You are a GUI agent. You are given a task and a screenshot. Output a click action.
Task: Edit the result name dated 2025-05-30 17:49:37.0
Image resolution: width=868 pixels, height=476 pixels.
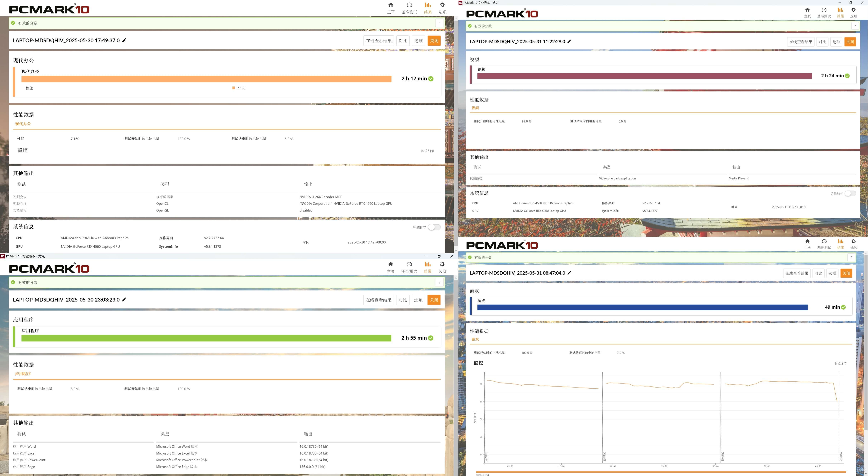tap(124, 40)
